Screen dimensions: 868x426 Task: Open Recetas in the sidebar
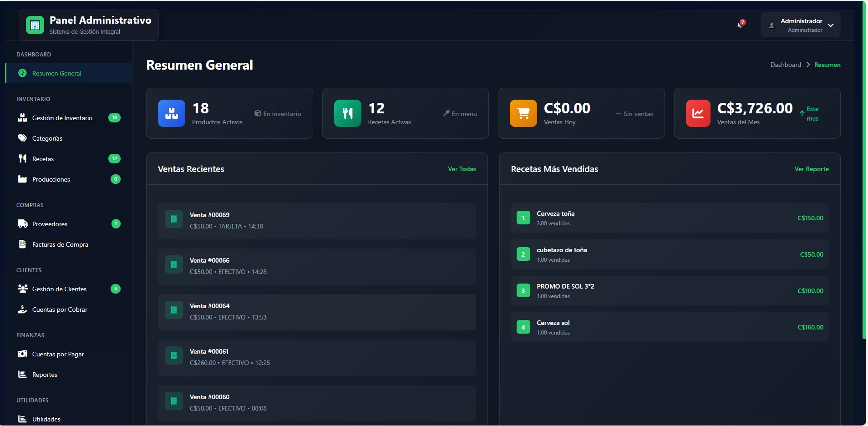coord(43,159)
